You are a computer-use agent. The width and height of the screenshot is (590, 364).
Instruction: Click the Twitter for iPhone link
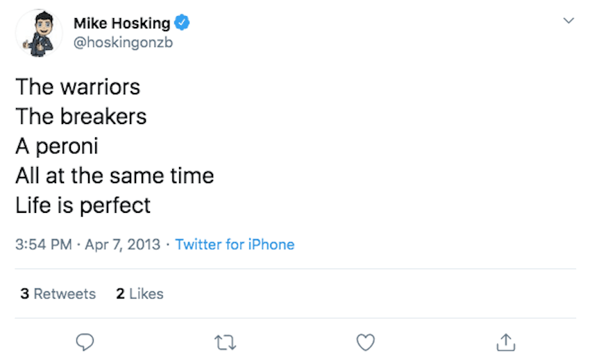coord(235,245)
